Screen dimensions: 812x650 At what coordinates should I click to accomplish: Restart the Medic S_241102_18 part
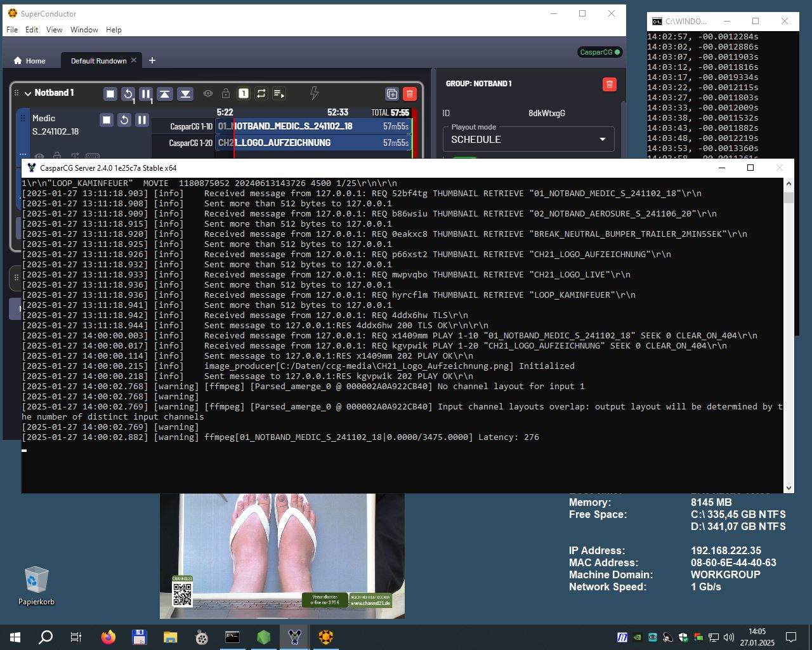point(124,119)
